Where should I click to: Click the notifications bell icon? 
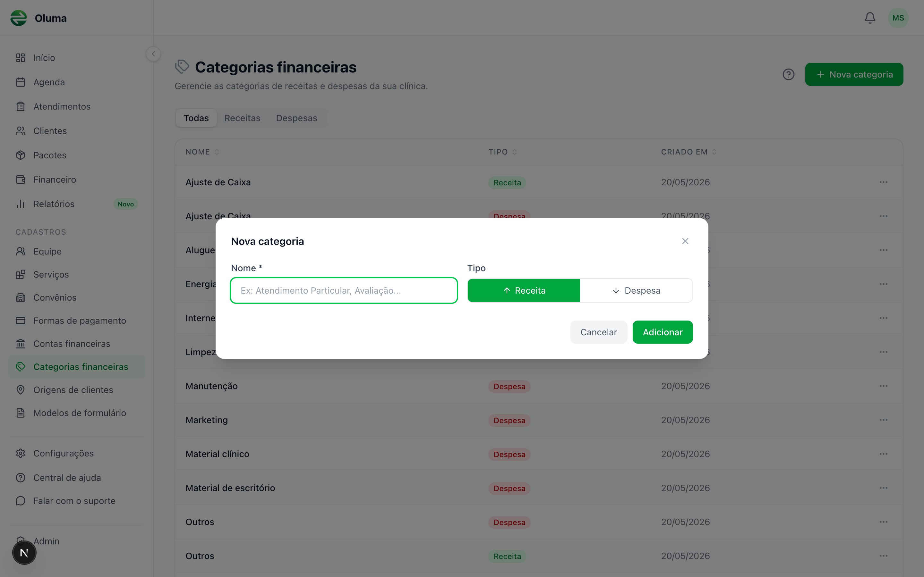(870, 18)
